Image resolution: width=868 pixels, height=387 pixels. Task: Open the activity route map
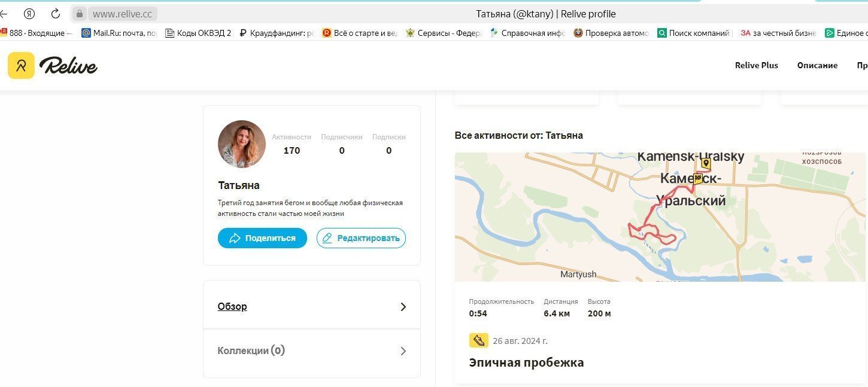coord(661,217)
